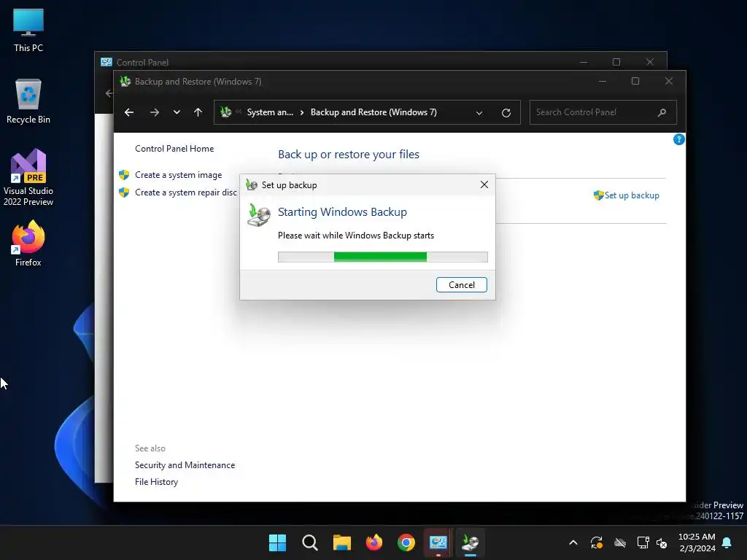Go to Control Panel Home
747x560 pixels.
coord(174,149)
